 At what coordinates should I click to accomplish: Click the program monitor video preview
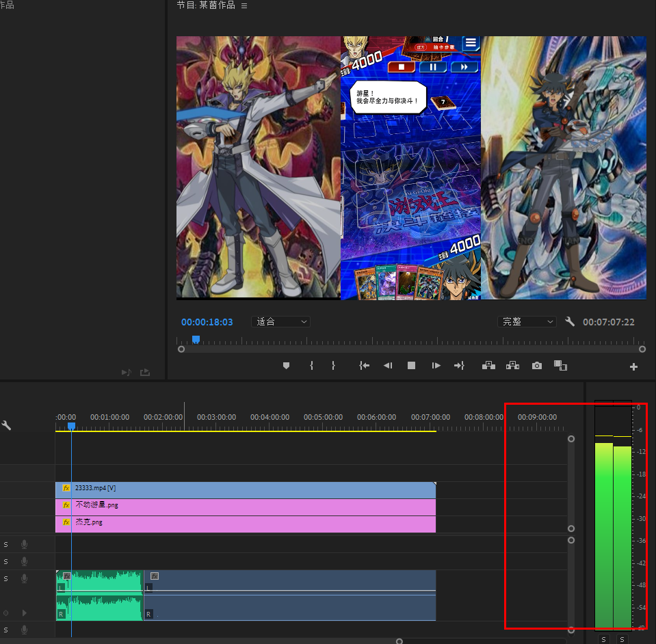tap(411, 167)
